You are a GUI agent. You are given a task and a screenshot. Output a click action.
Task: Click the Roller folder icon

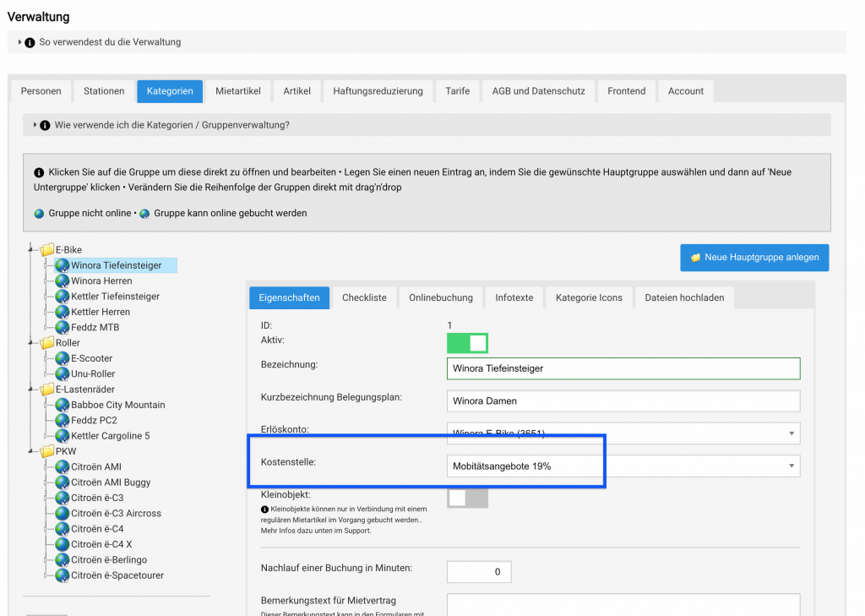point(47,343)
